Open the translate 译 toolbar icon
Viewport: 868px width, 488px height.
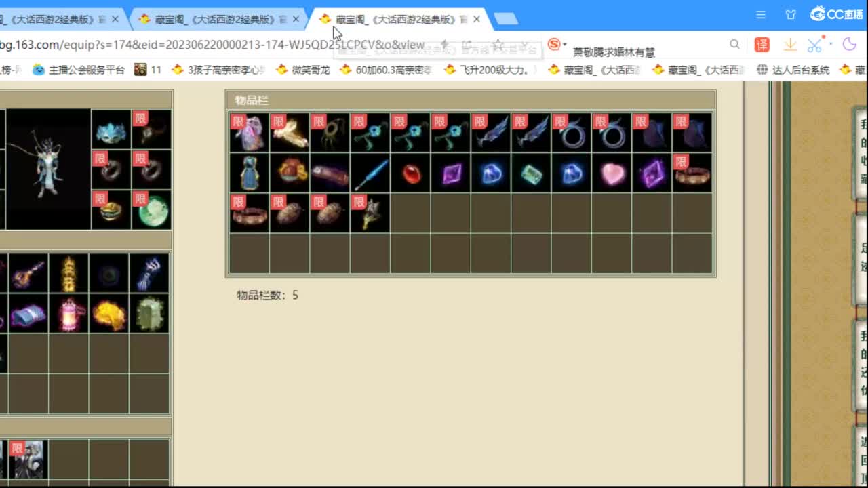(762, 45)
